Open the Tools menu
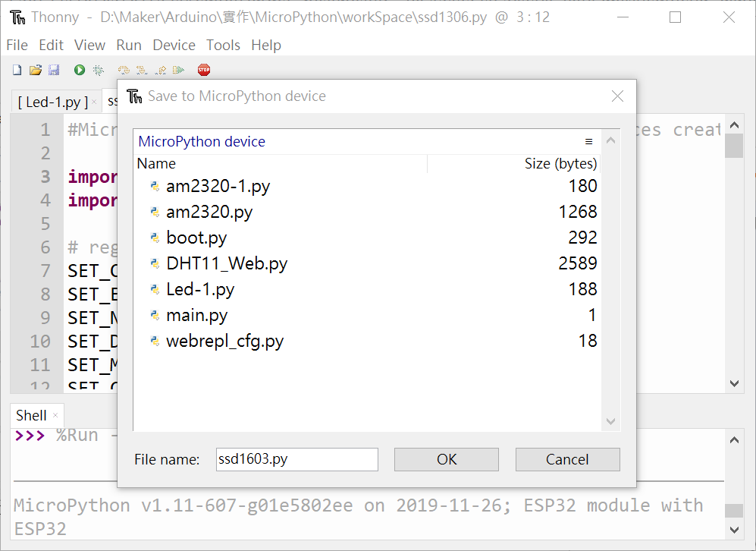The height and width of the screenshot is (551, 756). pos(223,45)
